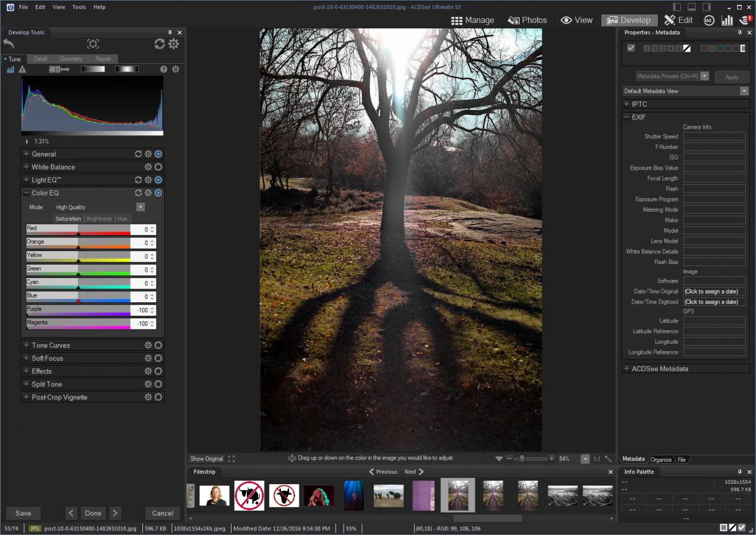The image size is (756, 535).
Task: Open the Tools menu
Action: pos(79,7)
